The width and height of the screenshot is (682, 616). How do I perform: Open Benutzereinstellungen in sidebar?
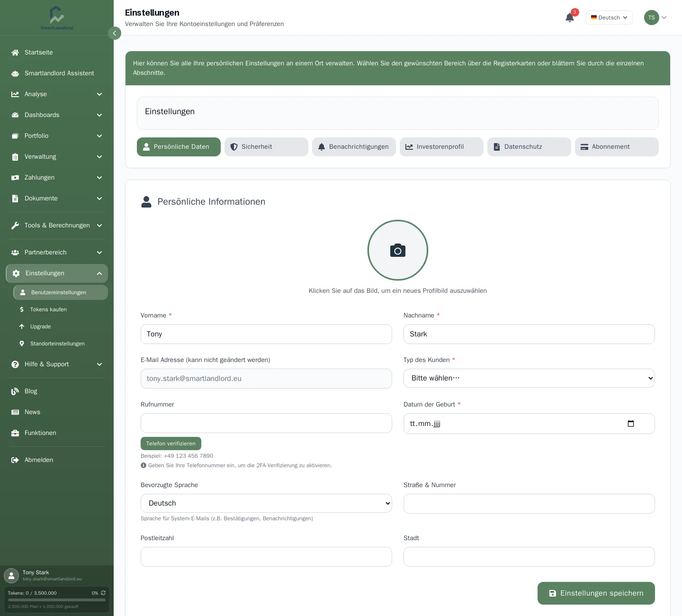pyautogui.click(x=61, y=292)
